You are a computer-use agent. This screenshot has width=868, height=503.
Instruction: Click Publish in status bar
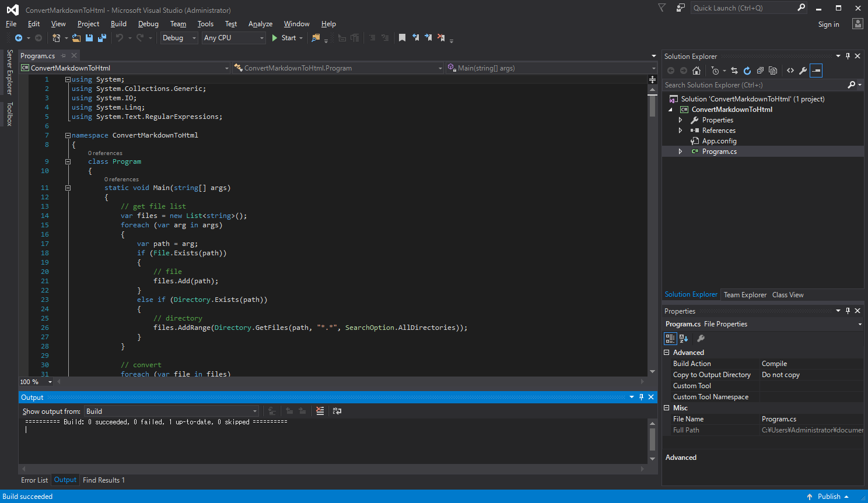coord(829,497)
